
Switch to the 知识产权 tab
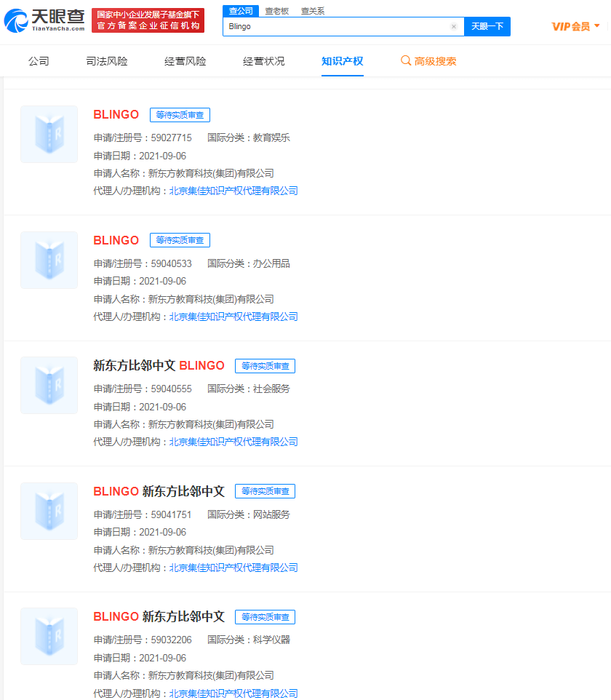343,61
